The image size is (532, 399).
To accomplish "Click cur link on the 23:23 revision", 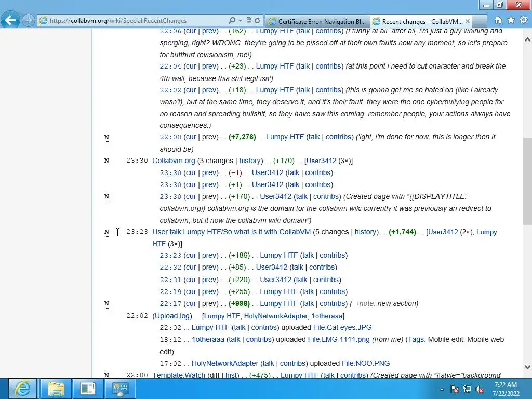I will (191, 255).
